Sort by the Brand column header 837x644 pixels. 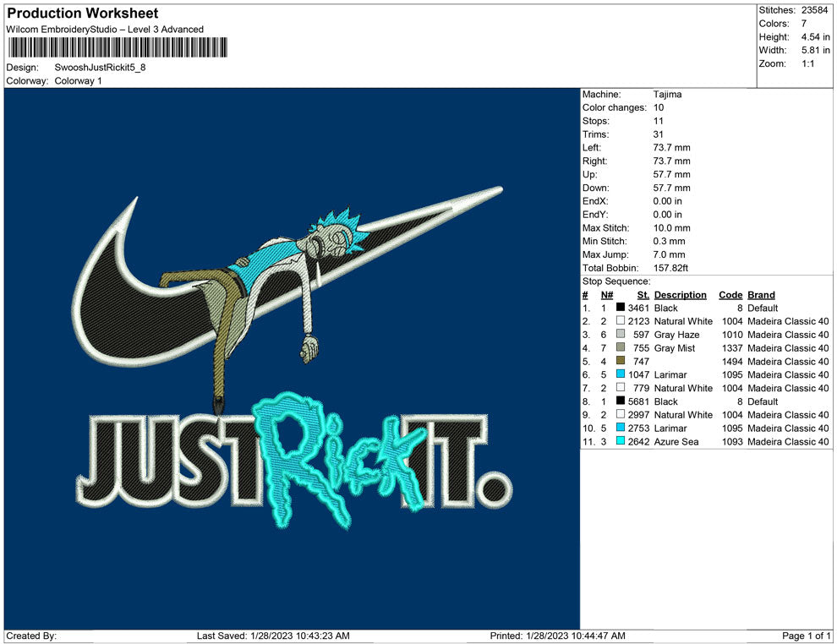click(x=761, y=295)
